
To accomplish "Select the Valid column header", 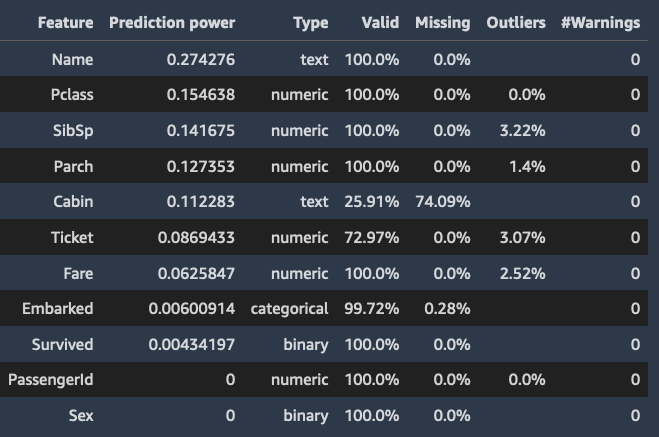I will coord(380,22).
